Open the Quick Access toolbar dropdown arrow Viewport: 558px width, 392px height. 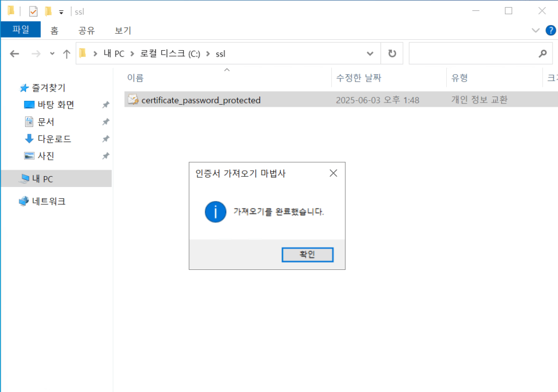pyautogui.click(x=62, y=11)
